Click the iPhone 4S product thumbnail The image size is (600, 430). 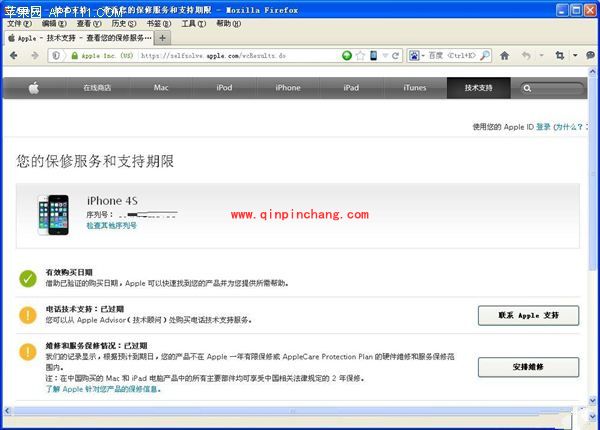pyautogui.click(x=54, y=215)
